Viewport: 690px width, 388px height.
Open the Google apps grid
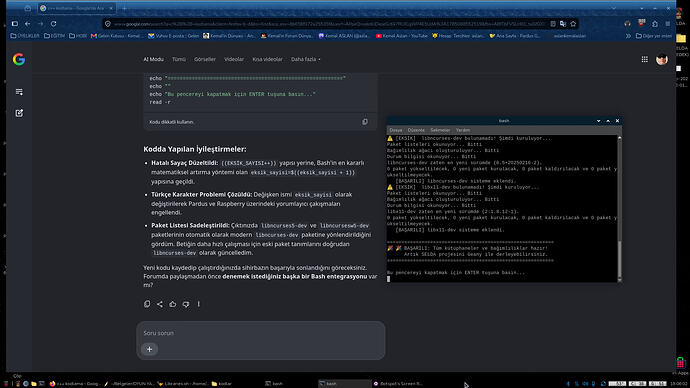click(644, 59)
